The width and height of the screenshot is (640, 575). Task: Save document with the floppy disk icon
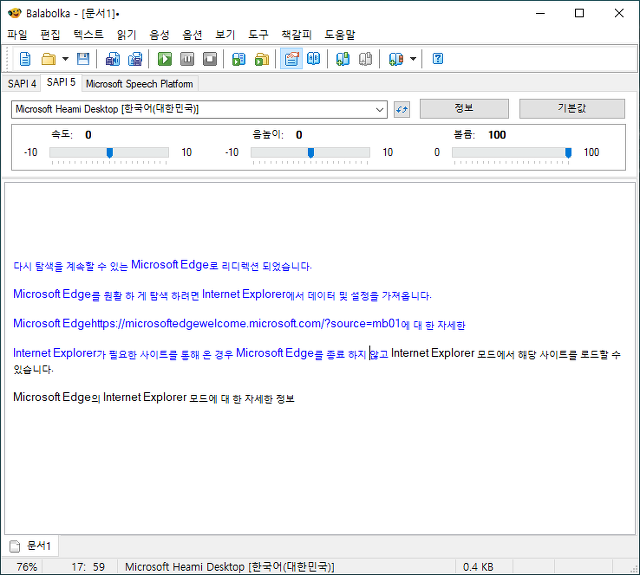tap(83, 59)
